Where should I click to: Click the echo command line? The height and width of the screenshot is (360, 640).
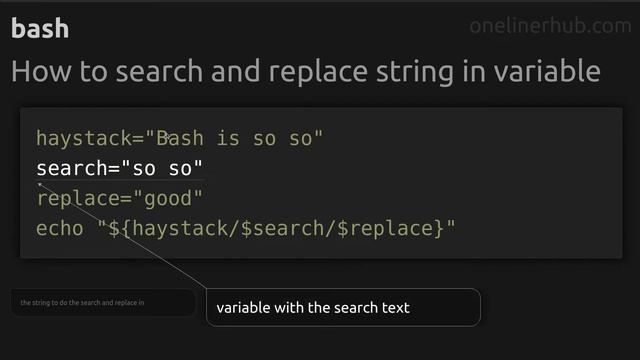tap(246, 229)
